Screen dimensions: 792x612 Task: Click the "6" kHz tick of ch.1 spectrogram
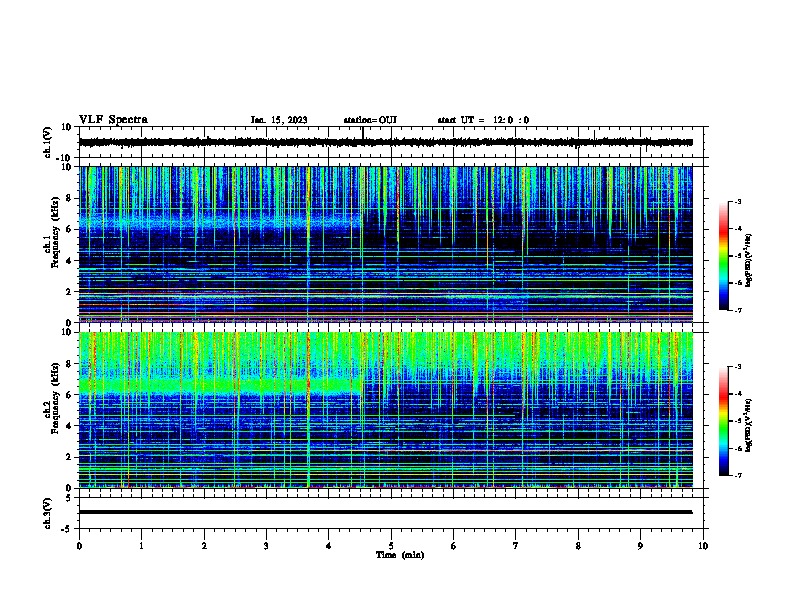(70, 229)
